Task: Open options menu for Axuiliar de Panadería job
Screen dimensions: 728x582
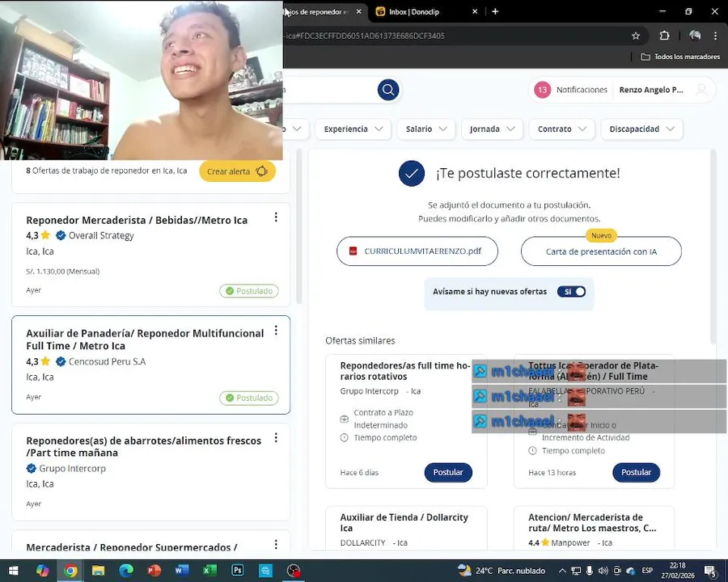Action: 276,331
